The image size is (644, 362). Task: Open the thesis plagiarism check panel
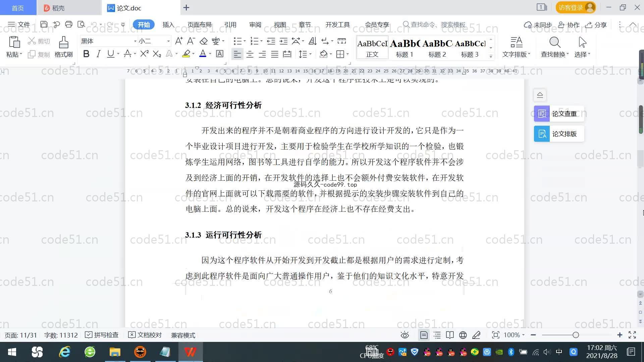click(x=559, y=114)
